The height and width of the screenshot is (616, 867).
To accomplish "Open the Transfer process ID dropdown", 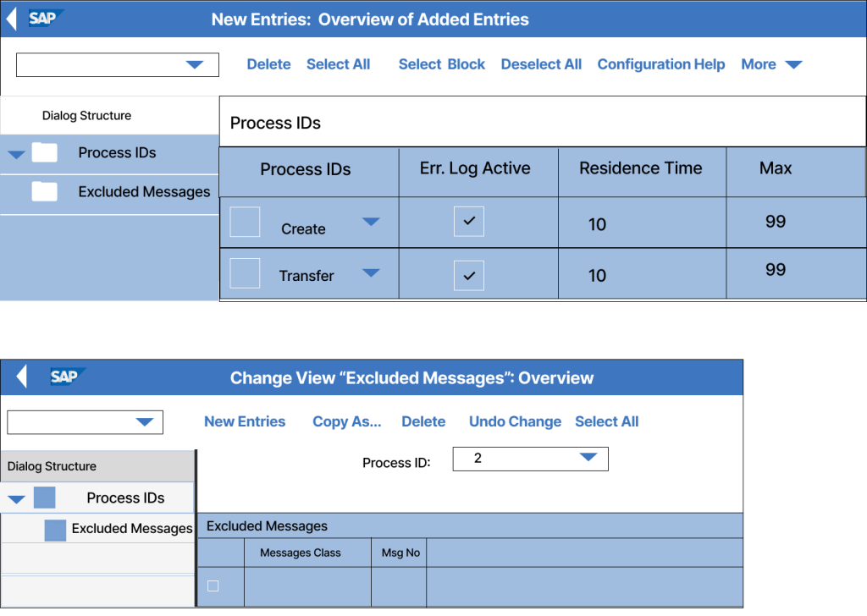I will pyautogui.click(x=371, y=273).
